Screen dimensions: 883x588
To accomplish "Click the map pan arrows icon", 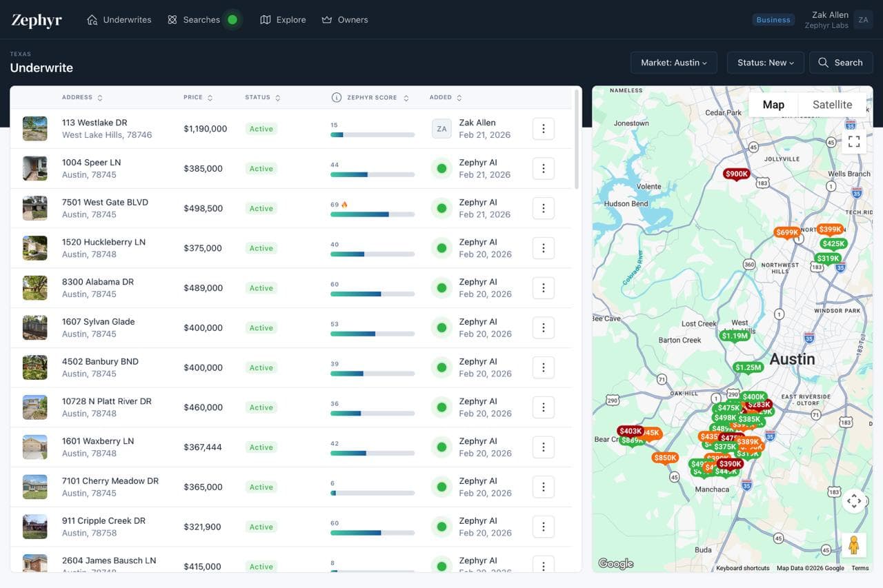I will (x=854, y=500).
